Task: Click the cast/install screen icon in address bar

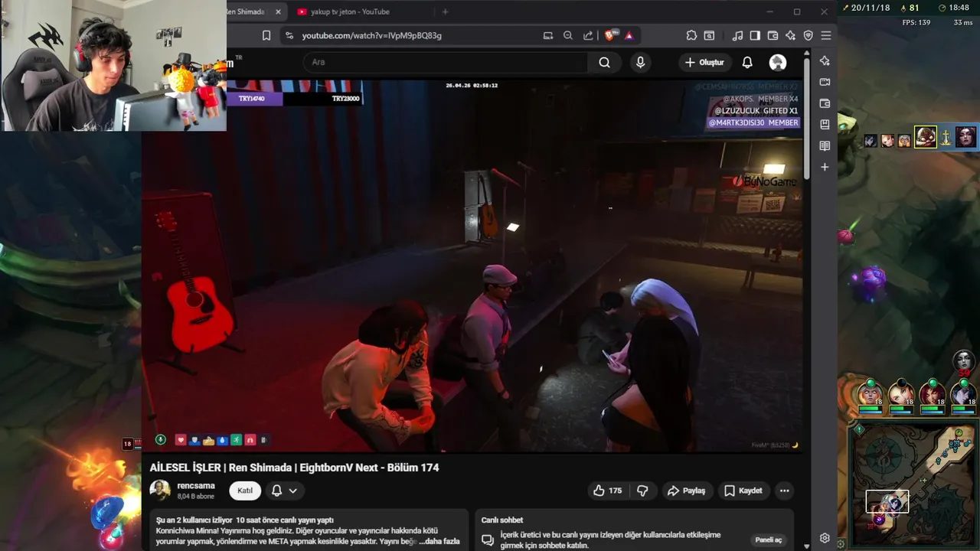Action: pos(547,35)
